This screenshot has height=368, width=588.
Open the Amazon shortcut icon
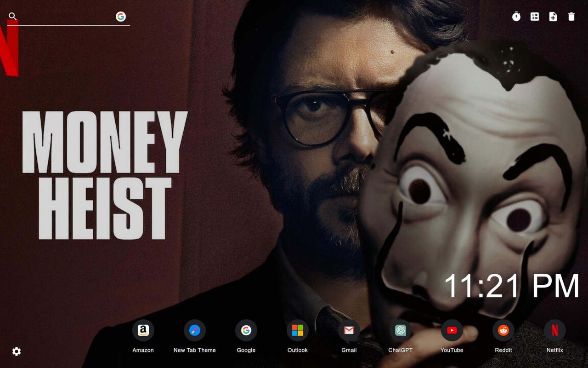[x=143, y=330]
